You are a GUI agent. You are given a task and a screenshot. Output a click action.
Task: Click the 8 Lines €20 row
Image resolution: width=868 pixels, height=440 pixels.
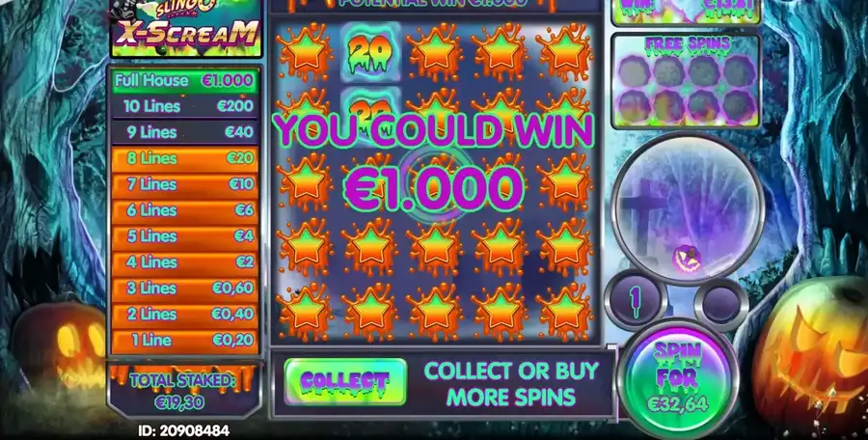coord(185,158)
